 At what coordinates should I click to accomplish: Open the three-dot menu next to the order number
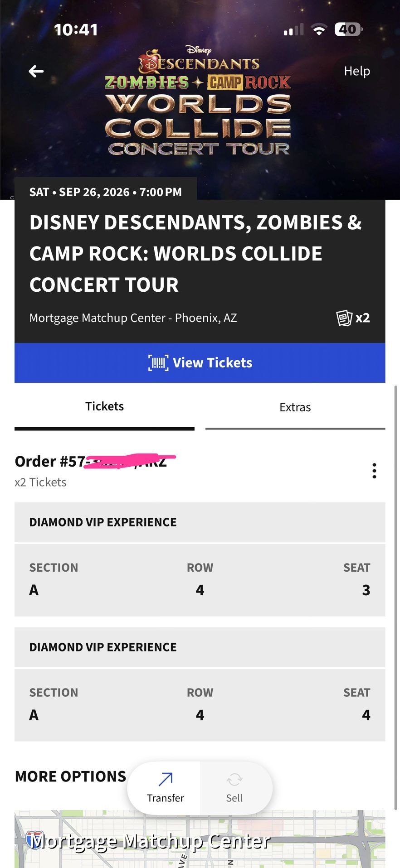[x=374, y=471]
